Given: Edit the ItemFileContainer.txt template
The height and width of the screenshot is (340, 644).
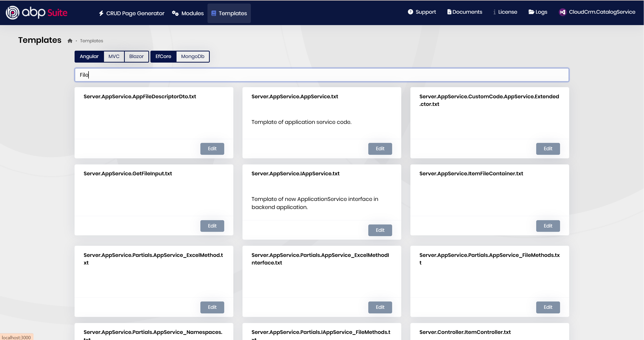Looking at the screenshot, I should [548, 226].
